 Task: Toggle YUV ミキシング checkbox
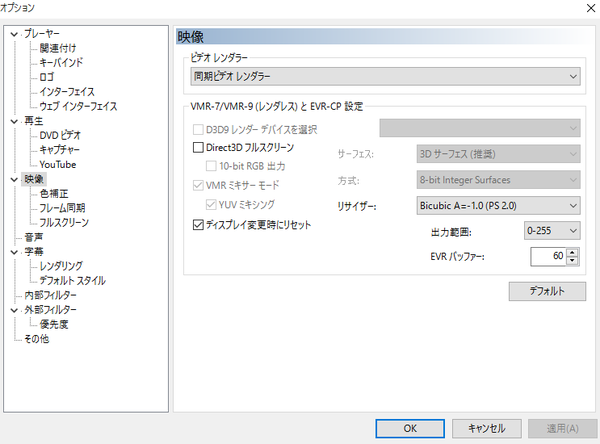(x=211, y=204)
